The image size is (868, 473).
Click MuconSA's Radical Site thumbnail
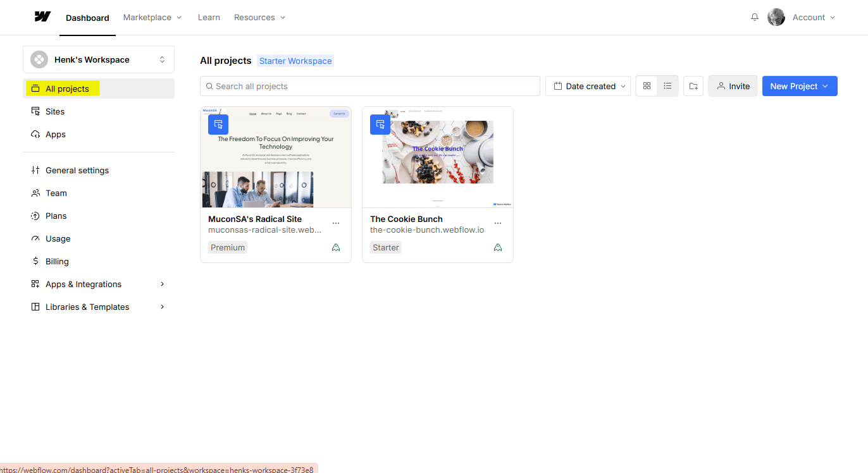coord(276,157)
